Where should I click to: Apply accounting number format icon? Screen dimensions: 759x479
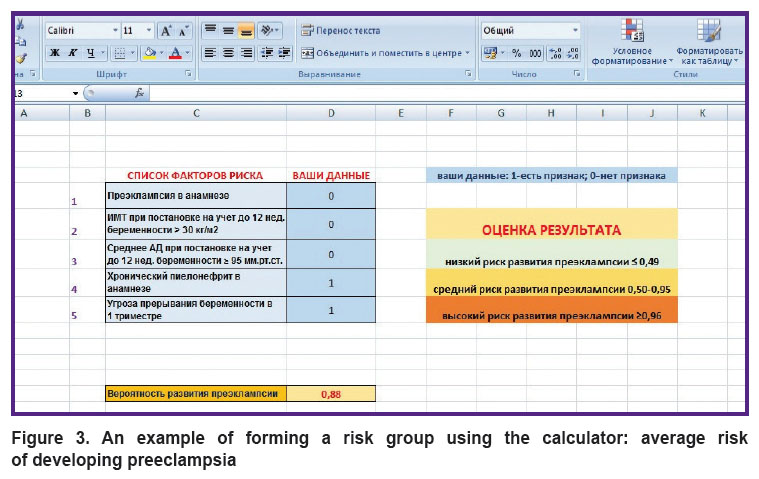[490, 53]
